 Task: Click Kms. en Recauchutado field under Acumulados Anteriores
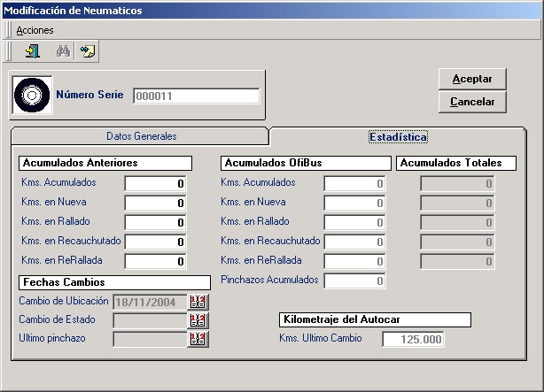155,242
